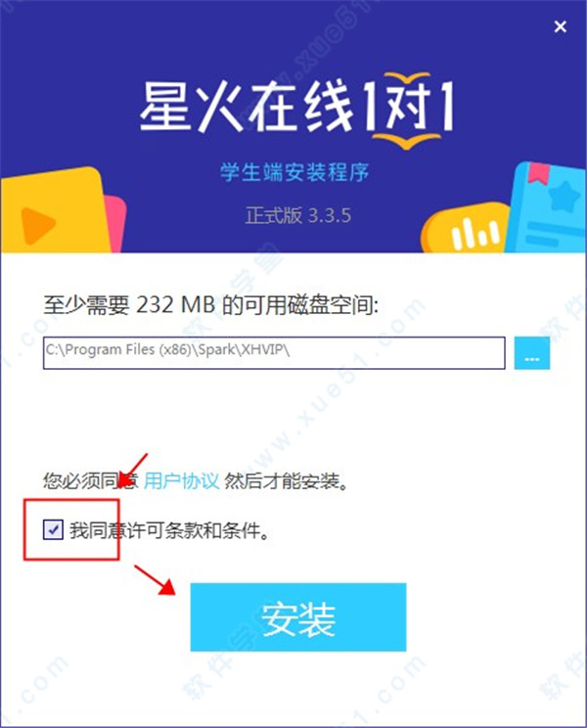This screenshot has width=587, height=728.
Task: Click the install path text field
Action: pos(274,353)
